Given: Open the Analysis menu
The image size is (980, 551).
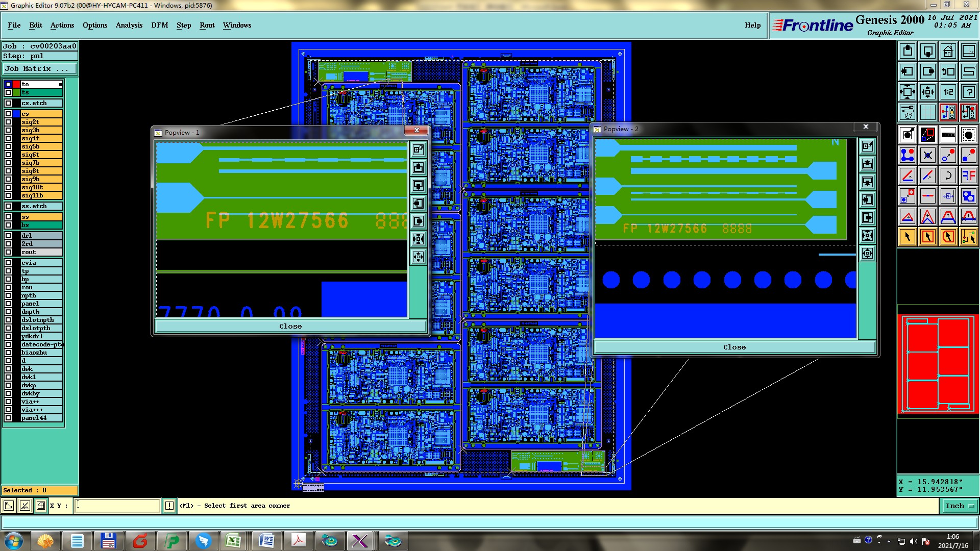Looking at the screenshot, I should click(129, 25).
